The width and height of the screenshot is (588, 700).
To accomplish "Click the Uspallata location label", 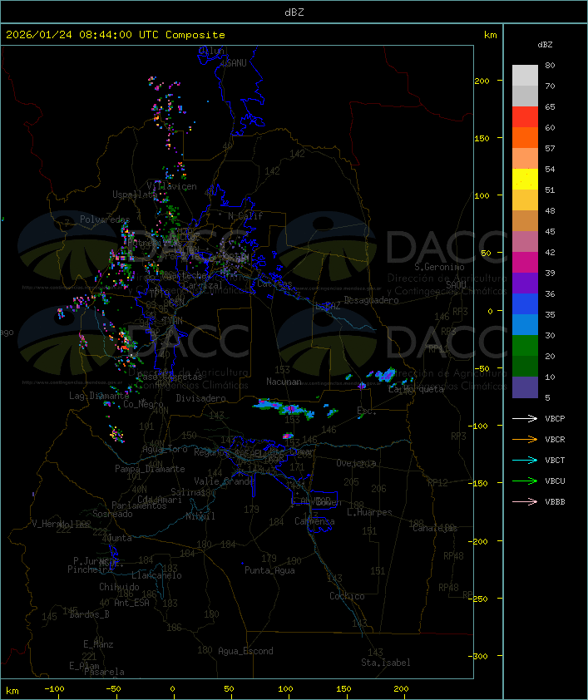I will pos(134,195).
